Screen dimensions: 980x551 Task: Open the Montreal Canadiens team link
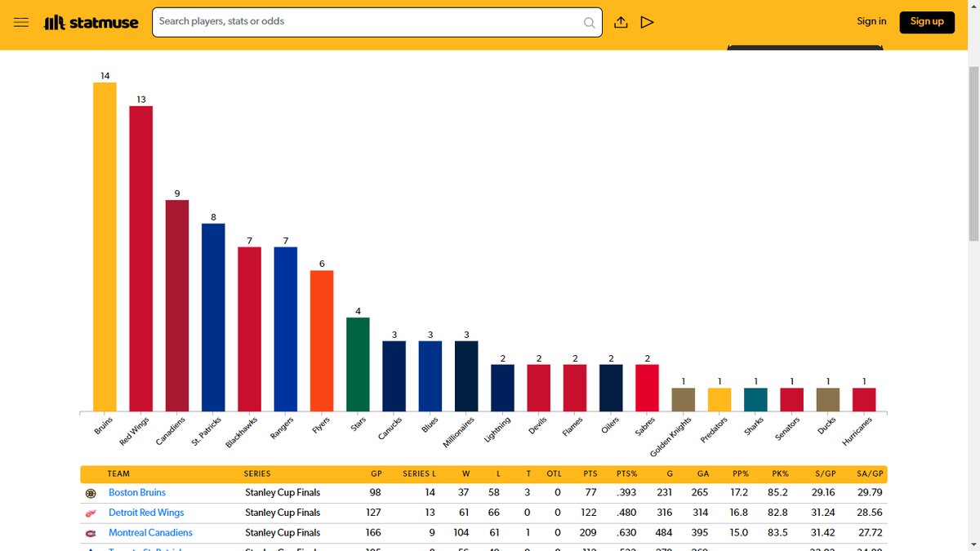tap(150, 533)
